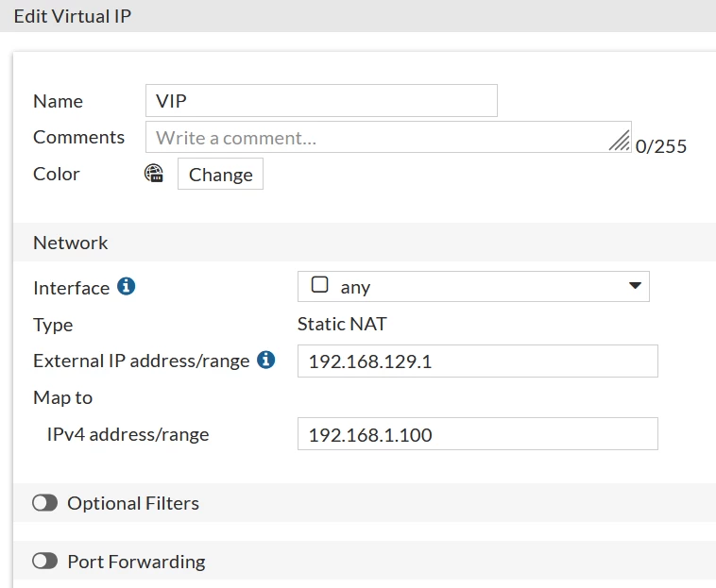Click the External IP address/range label

point(142,361)
